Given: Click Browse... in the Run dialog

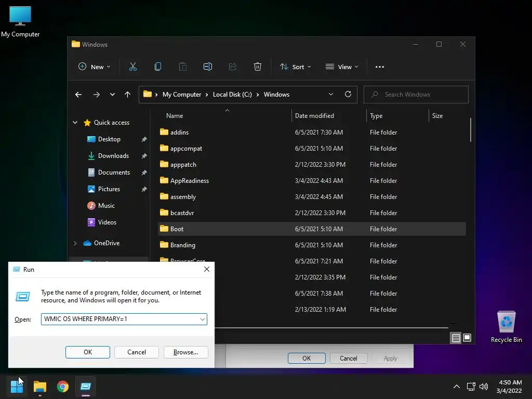Looking at the screenshot, I should click(185, 352).
